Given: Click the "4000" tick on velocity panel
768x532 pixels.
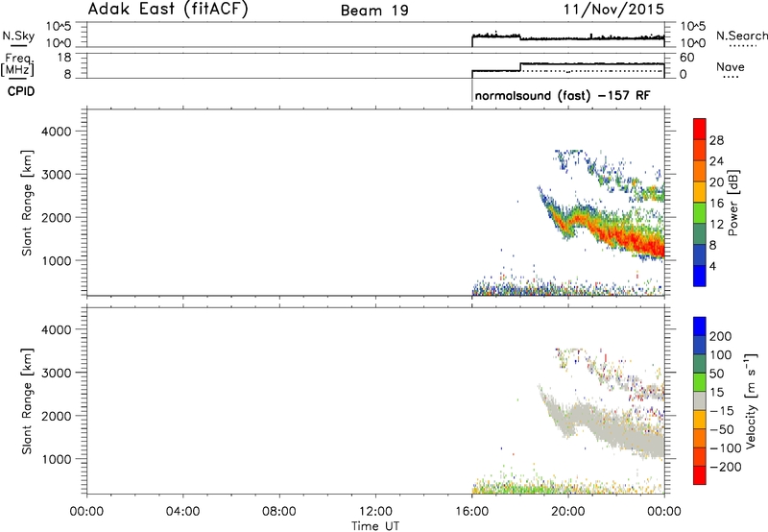Looking at the screenshot, I should pos(56,329).
